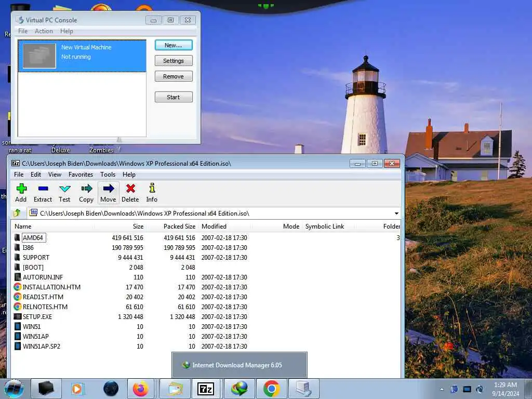Viewport: 532px width, 399px height.
Task: Click the AUTORUN.INF file icon
Action: coord(17,277)
